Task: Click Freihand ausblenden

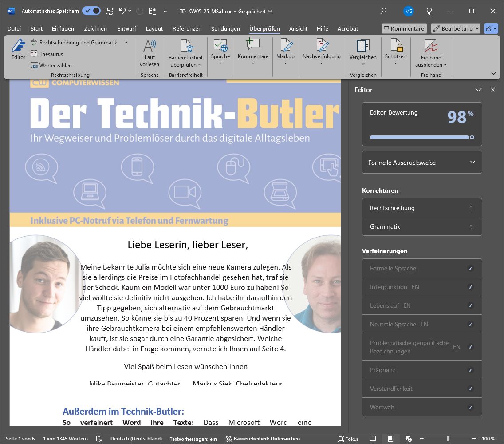Action: [431, 53]
